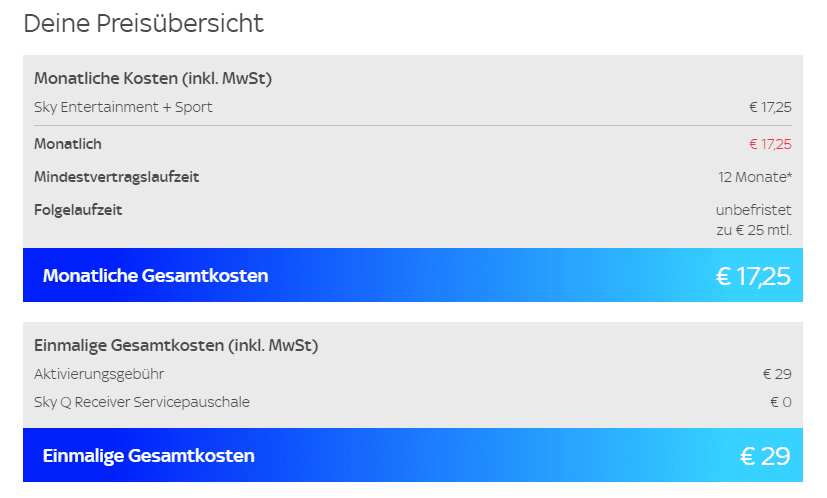Click the Aktivierungsgebühr label
The image size is (827, 498).
(x=99, y=375)
